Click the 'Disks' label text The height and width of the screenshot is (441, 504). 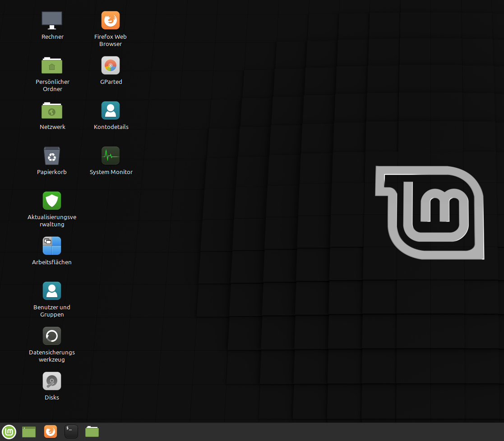click(x=52, y=397)
